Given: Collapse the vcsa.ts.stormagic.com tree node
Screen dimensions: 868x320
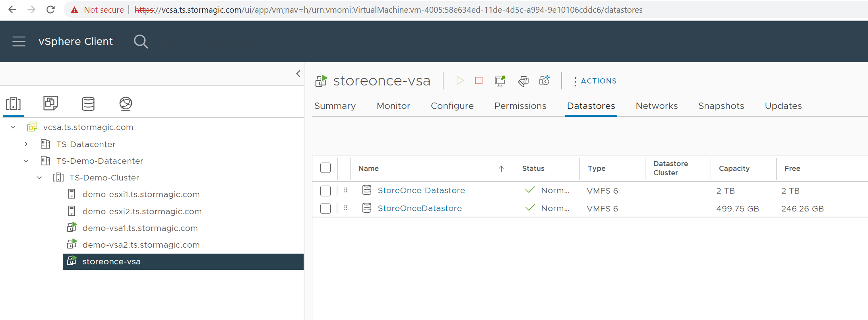Looking at the screenshot, I should coord(13,127).
